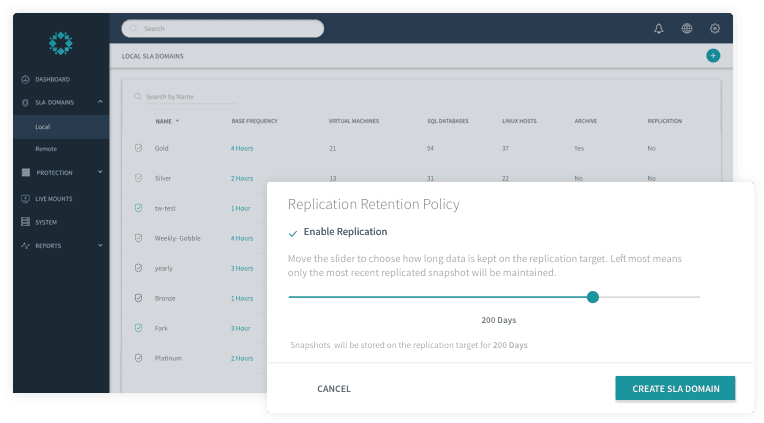Click the globe icon in top bar
The width and height of the screenshot is (764, 423).
pyautogui.click(x=687, y=29)
